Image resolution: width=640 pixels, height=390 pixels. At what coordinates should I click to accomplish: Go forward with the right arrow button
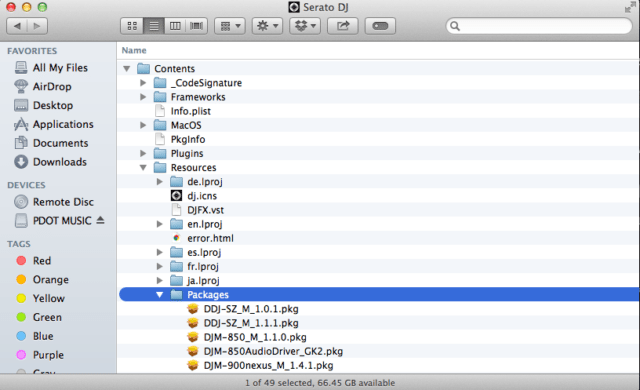(x=37, y=26)
